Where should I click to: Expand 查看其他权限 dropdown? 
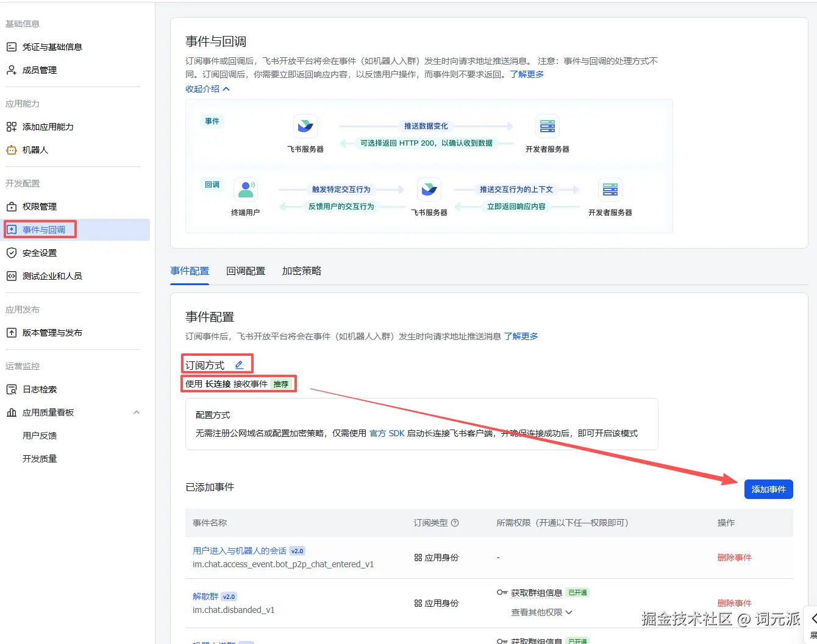541,612
